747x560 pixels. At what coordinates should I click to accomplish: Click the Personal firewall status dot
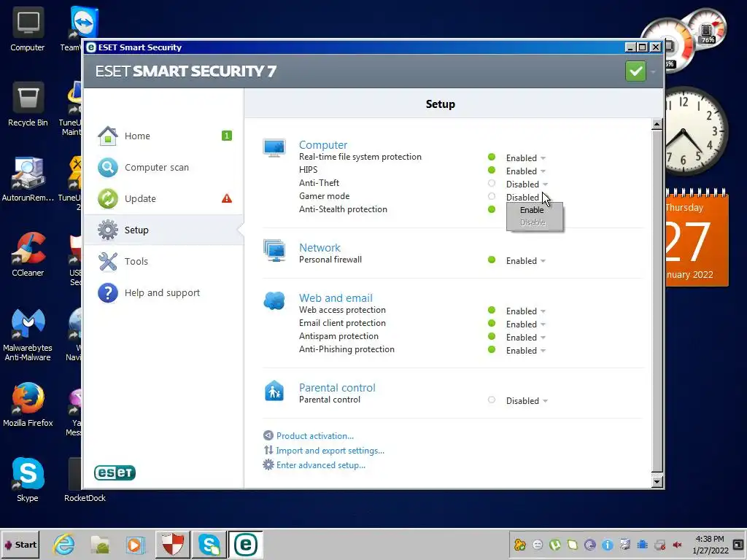point(492,260)
